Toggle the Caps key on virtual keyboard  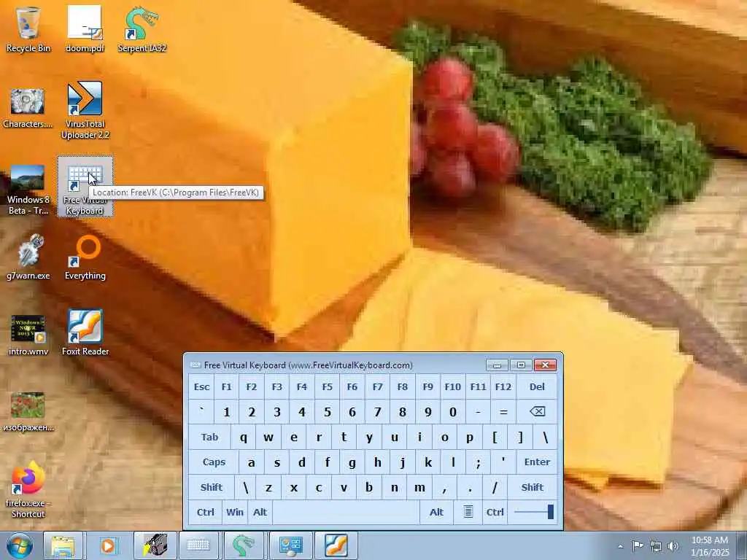tap(214, 462)
